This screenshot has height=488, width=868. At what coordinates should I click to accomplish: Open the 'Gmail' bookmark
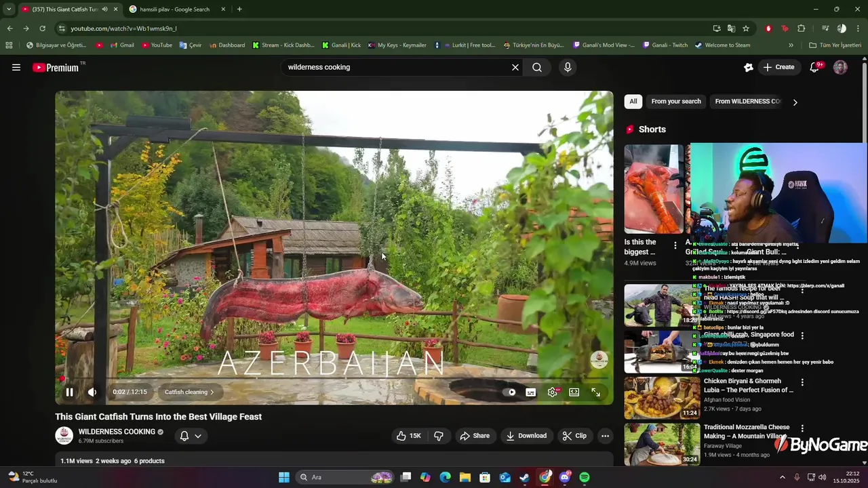[x=121, y=45]
